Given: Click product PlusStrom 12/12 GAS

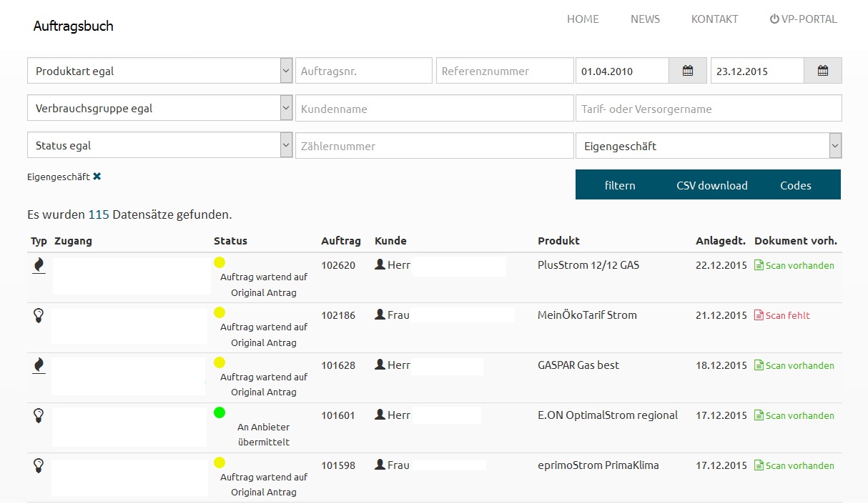Looking at the screenshot, I should pos(588,265).
